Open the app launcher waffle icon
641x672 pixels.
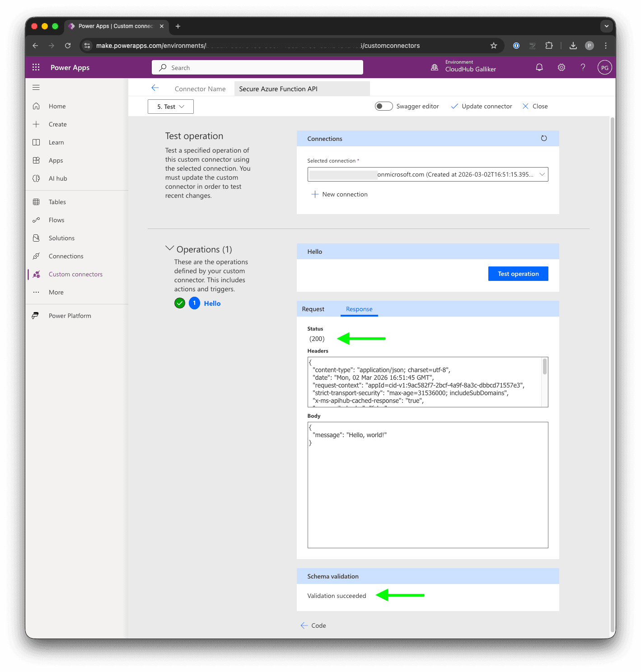click(x=36, y=67)
